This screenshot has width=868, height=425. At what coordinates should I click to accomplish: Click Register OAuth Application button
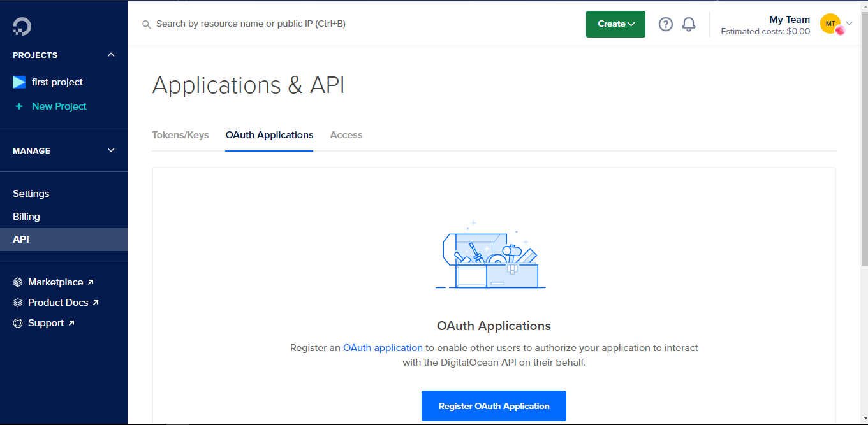(x=494, y=406)
